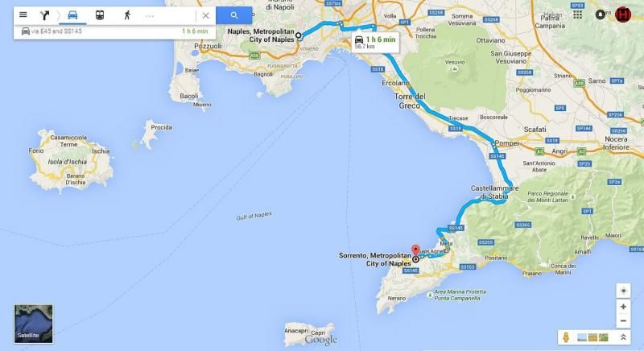The height and width of the screenshot is (351, 644).
Task: Click the blue search button
Action: [x=234, y=15]
